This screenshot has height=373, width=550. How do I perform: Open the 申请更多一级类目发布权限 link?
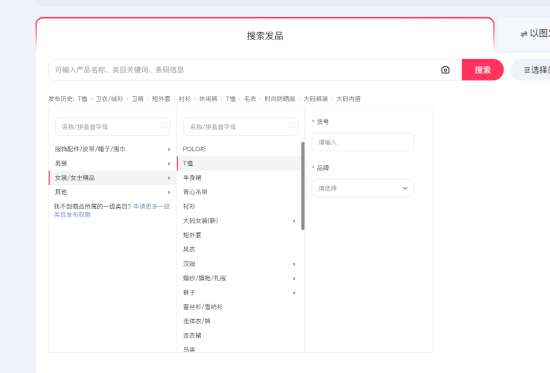tap(112, 210)
